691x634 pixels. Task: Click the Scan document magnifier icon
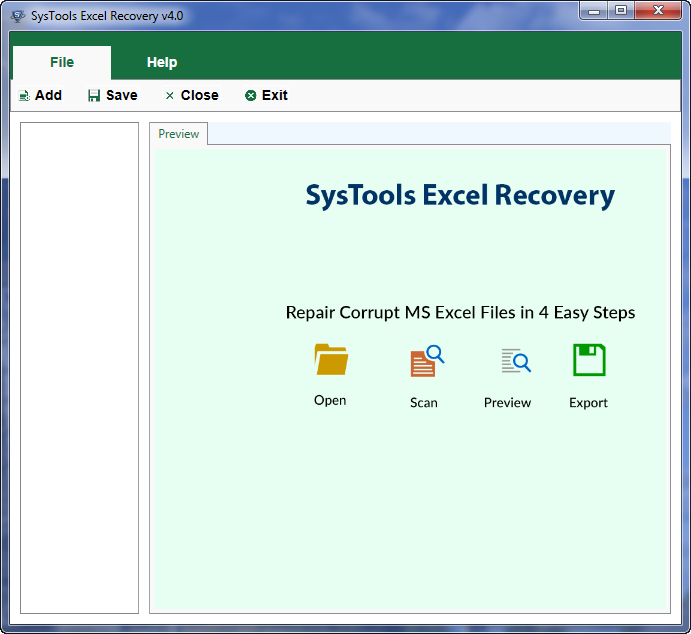(x=426, y=361)
